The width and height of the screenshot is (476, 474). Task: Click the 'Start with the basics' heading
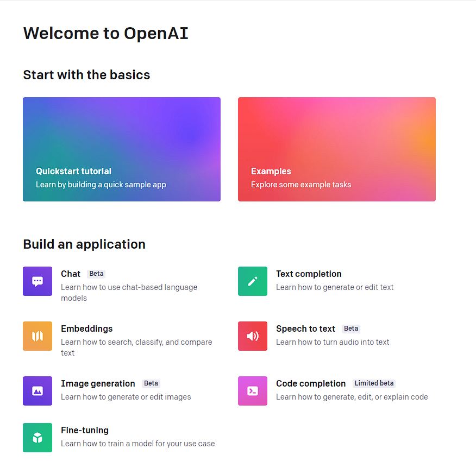86,75
